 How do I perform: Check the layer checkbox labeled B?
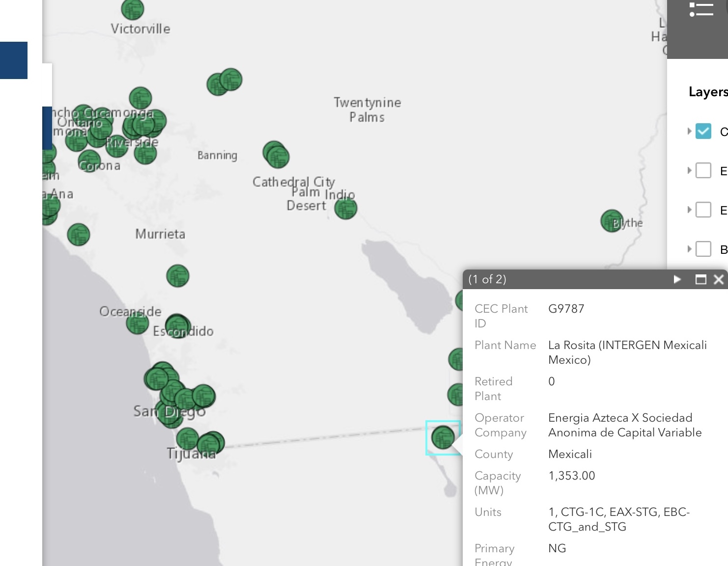click(703, 249)
